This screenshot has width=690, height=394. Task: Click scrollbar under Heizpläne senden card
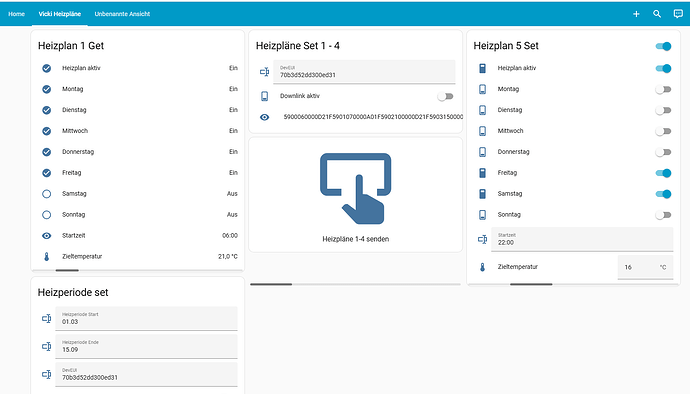(271, 284)
